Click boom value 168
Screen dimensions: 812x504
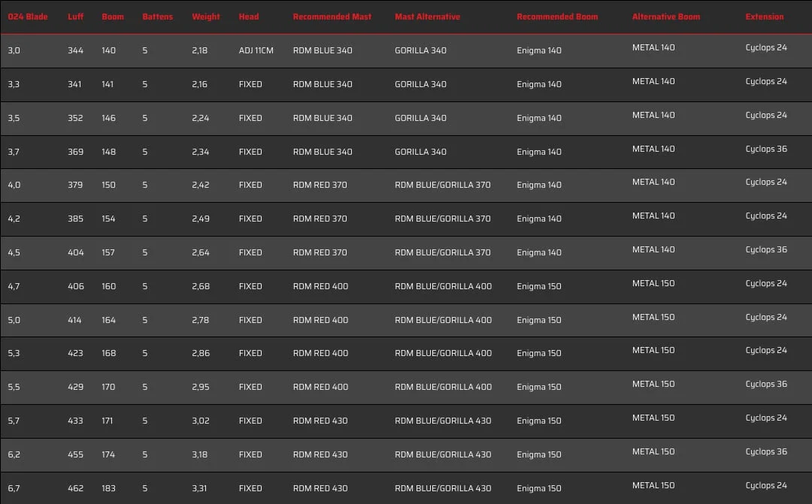click(109, 354)
